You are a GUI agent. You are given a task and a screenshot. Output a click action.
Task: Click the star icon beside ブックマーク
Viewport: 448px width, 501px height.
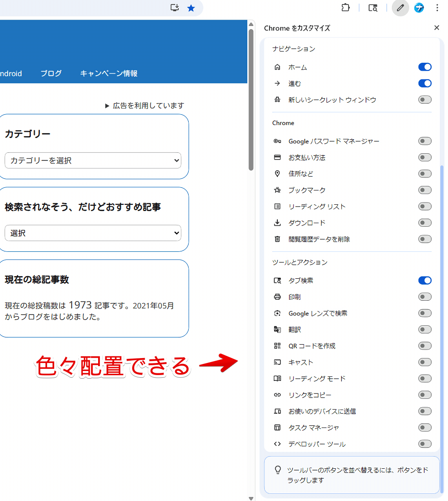pyautogui.click(x=277, y=190)
